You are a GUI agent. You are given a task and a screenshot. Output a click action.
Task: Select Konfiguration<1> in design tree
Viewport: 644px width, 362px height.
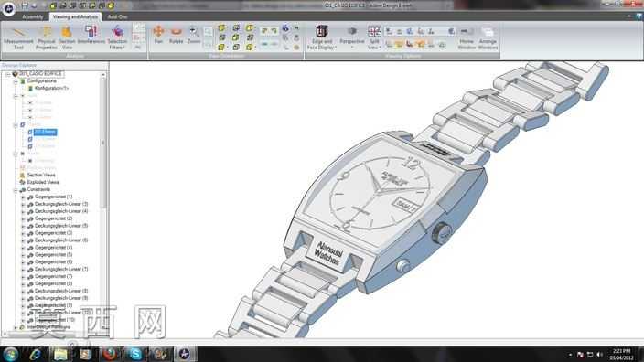51,89
